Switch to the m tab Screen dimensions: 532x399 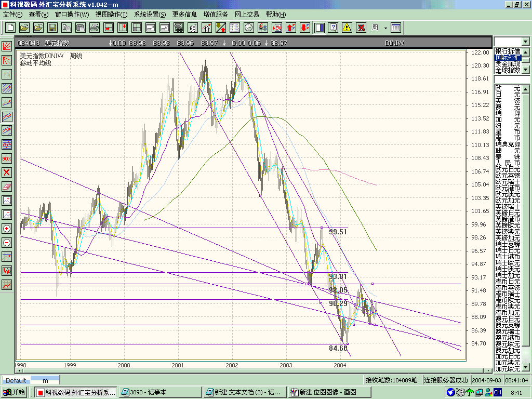[x=45, y=380]
